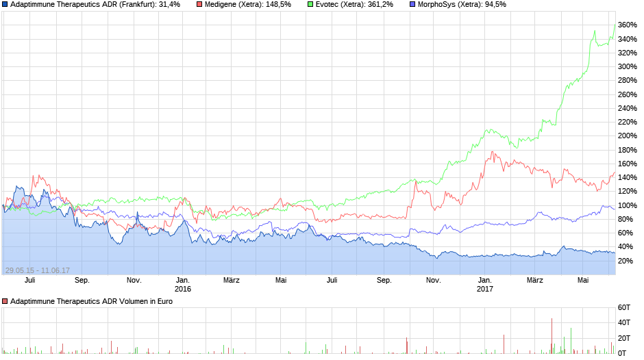Click the 40% axis label
This screenshot has width=644, height=360.
[625, 246]
